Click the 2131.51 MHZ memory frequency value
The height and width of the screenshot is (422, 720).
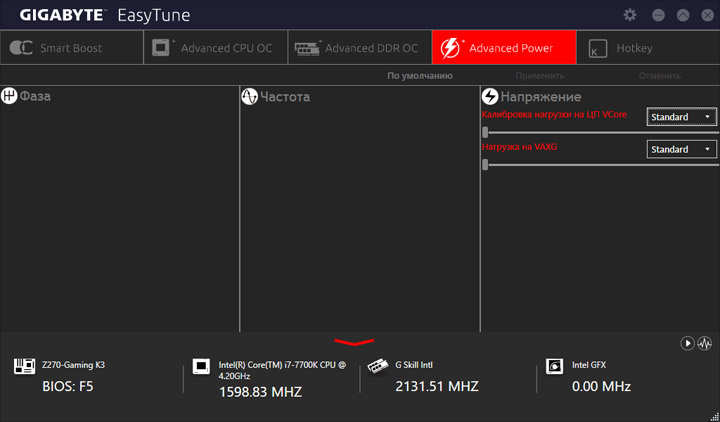pyautogui.click(x=437, y=387)
